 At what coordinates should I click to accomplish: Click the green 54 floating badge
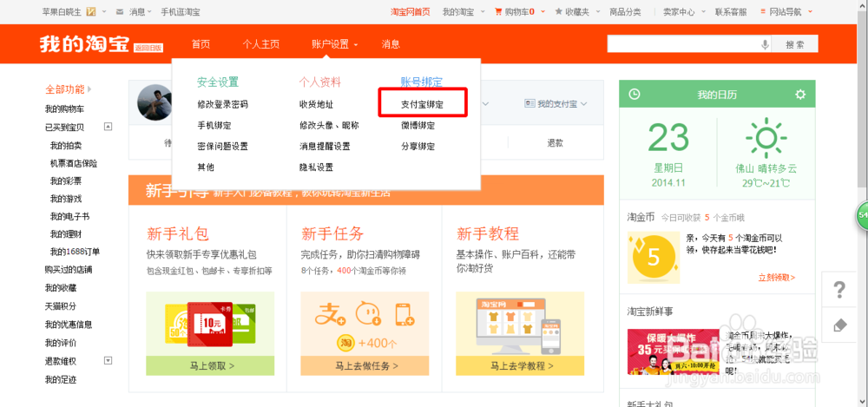pos(862,216)
